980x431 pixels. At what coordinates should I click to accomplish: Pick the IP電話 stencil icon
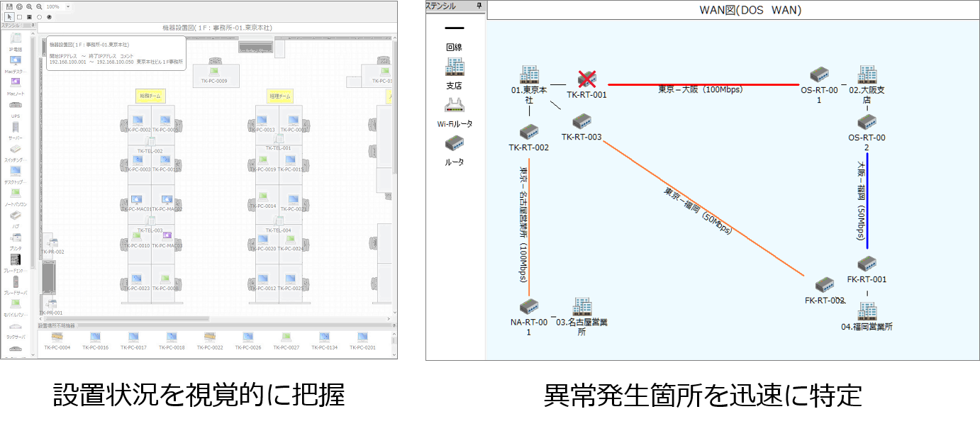[x=15, y=38]
